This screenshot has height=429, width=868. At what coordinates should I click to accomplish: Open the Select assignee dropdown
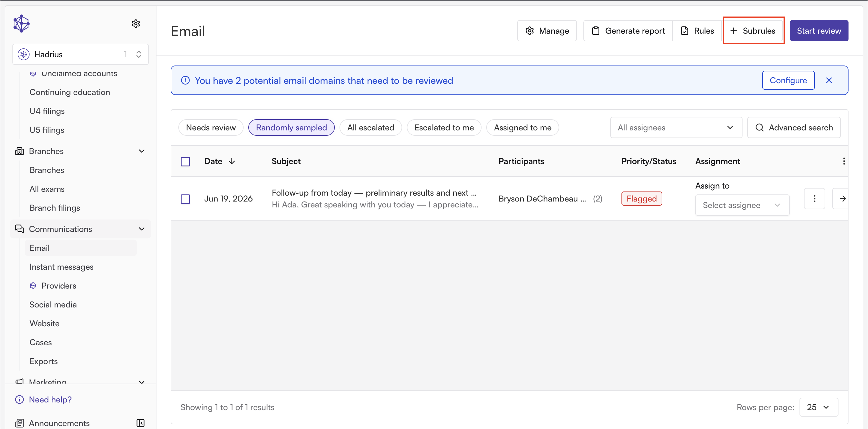742,205
